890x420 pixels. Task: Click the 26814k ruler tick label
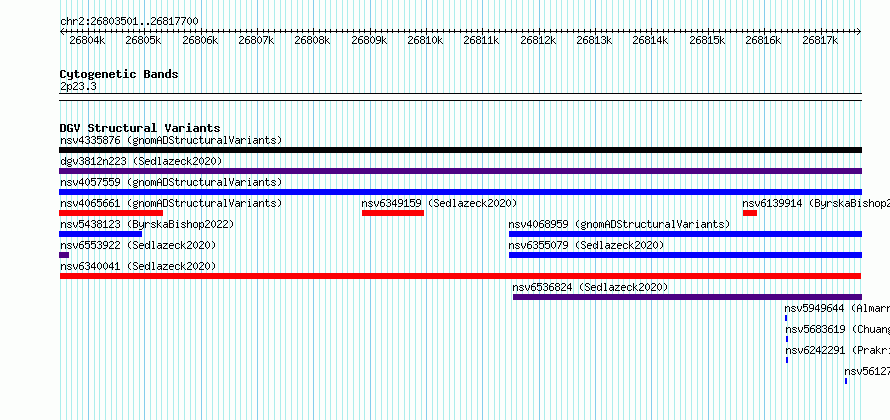[x=650, y=40]
